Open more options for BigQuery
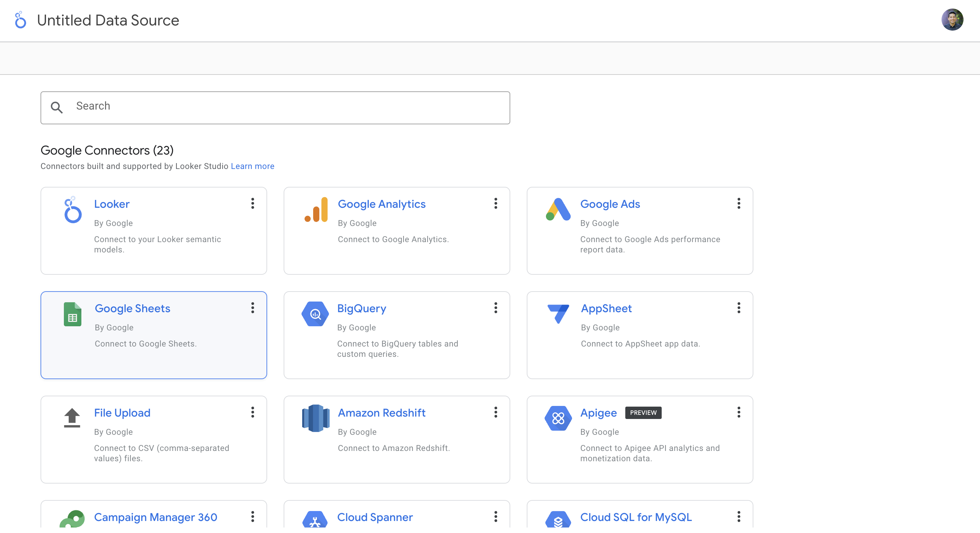980x533 pixels. click(x=496, y=308)
